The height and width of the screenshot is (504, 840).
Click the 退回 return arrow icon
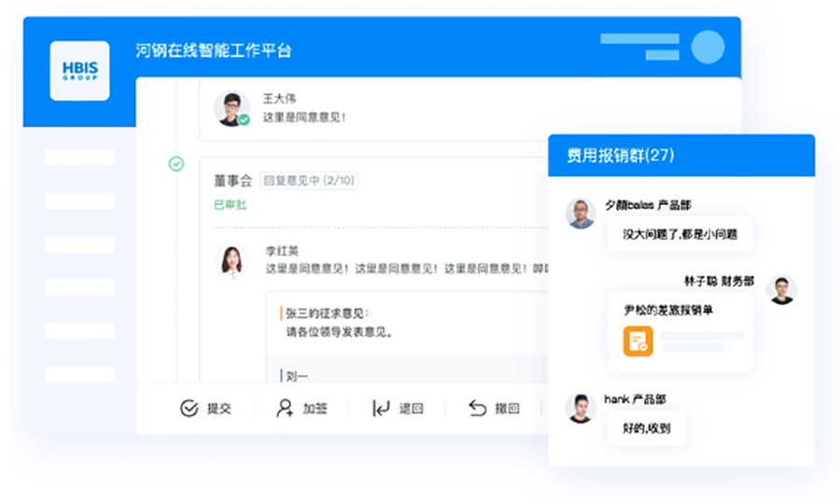(381, 408)
